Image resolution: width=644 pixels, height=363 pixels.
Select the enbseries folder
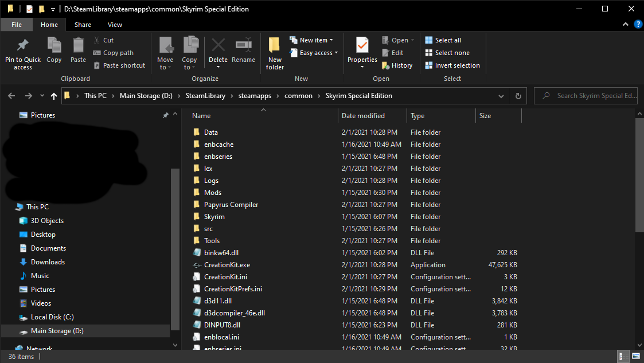[218, 157]
